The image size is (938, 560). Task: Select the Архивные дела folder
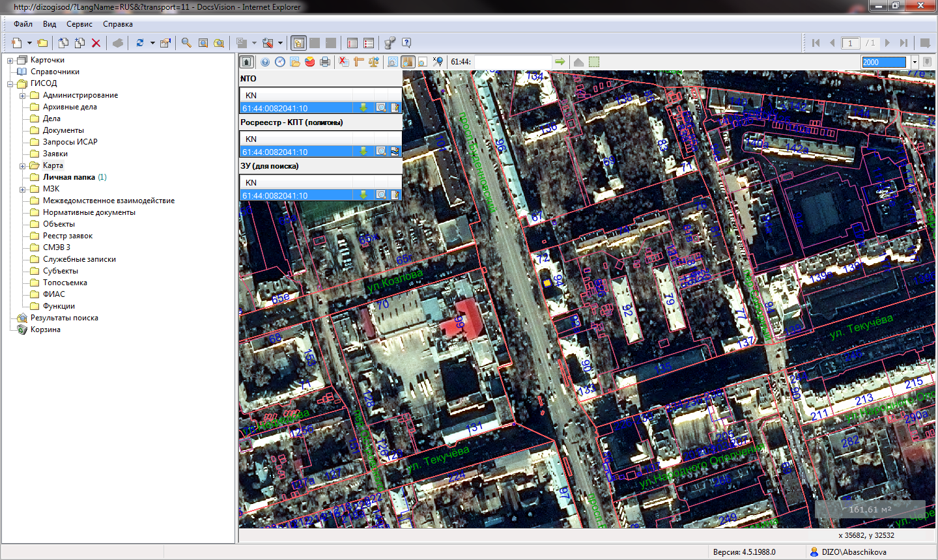(70, 107)
